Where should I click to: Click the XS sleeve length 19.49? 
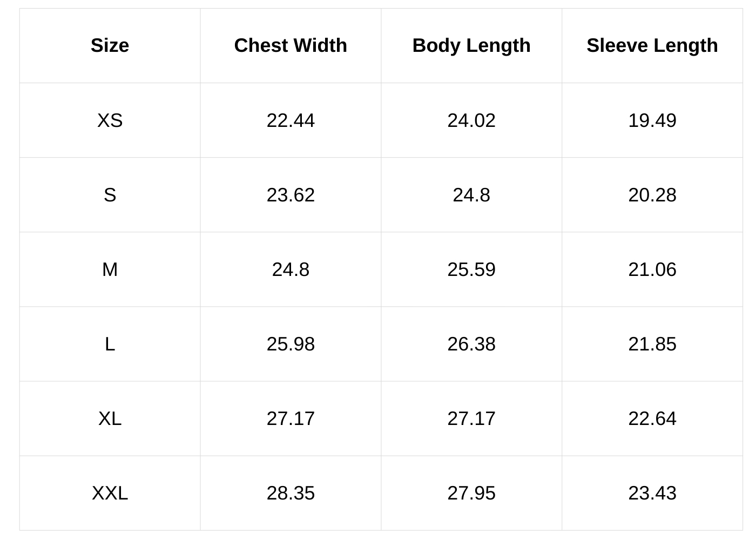[652, 120]
